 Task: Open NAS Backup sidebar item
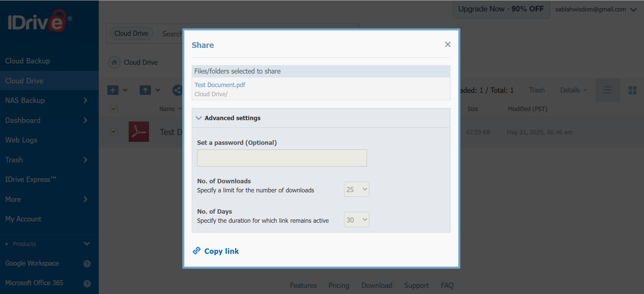[25, 101]
